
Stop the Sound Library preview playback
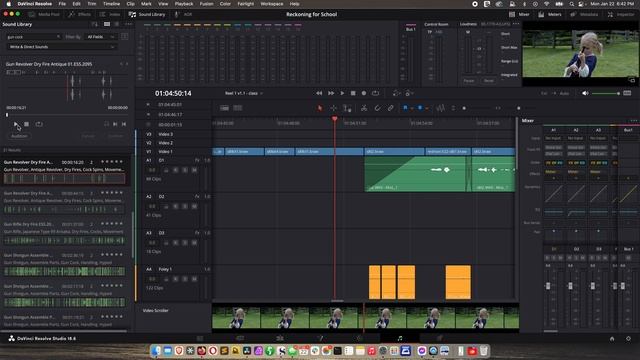coord(27,124)
